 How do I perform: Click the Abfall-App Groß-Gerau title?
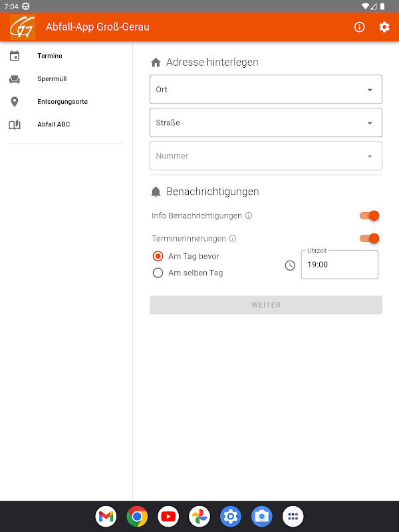pos(98,27)
